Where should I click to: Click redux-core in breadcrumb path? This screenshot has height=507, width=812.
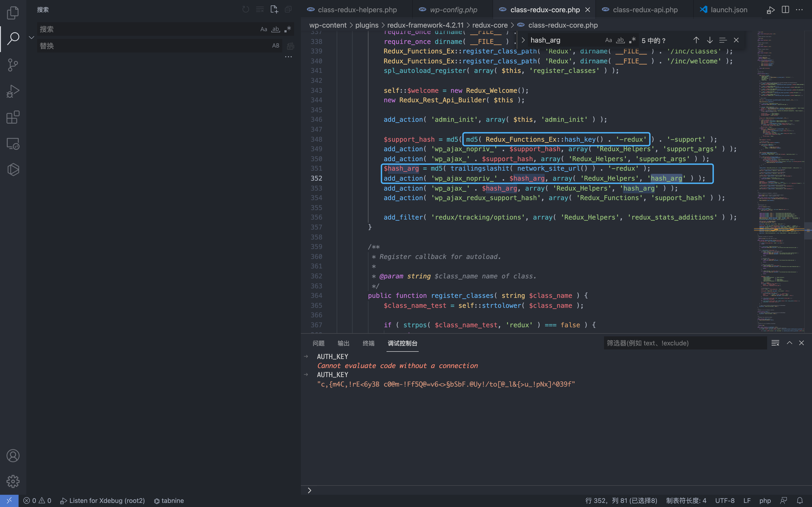pos(490,25)
